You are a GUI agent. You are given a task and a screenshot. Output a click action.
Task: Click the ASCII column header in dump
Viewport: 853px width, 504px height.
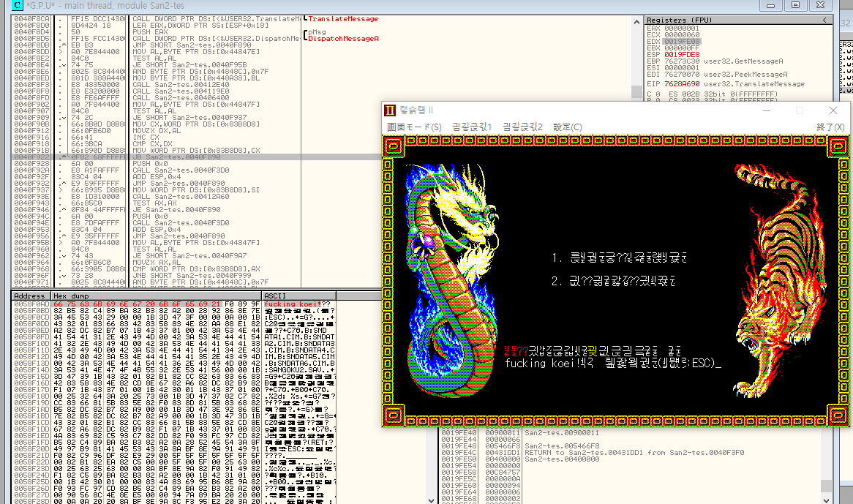pyautogui.click(x=299, y=296)
